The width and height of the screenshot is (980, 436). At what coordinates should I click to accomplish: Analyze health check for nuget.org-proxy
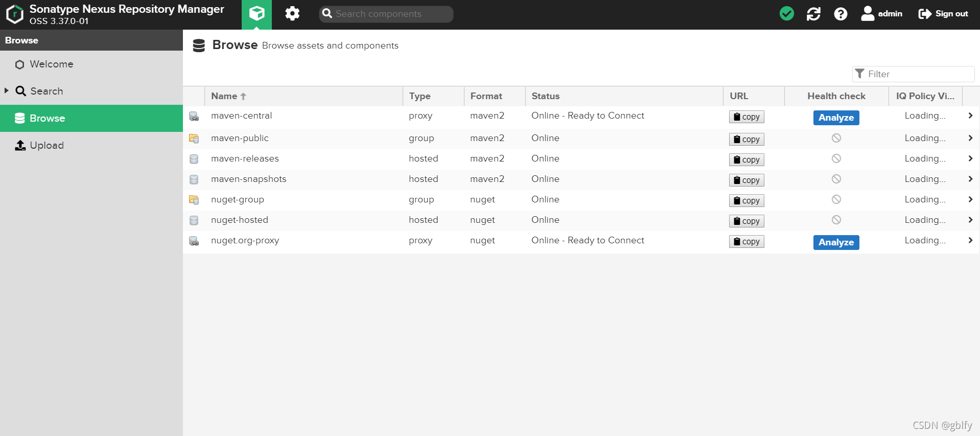pos(836,242)
